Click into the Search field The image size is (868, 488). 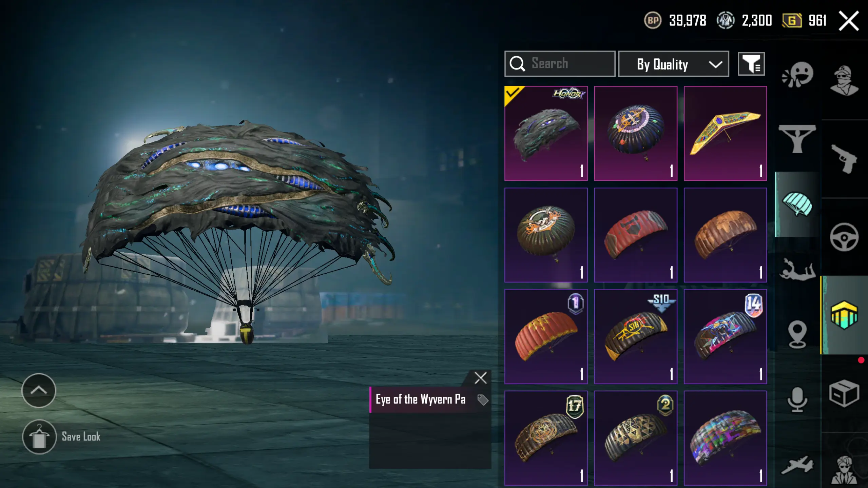[x=560, y=64]
